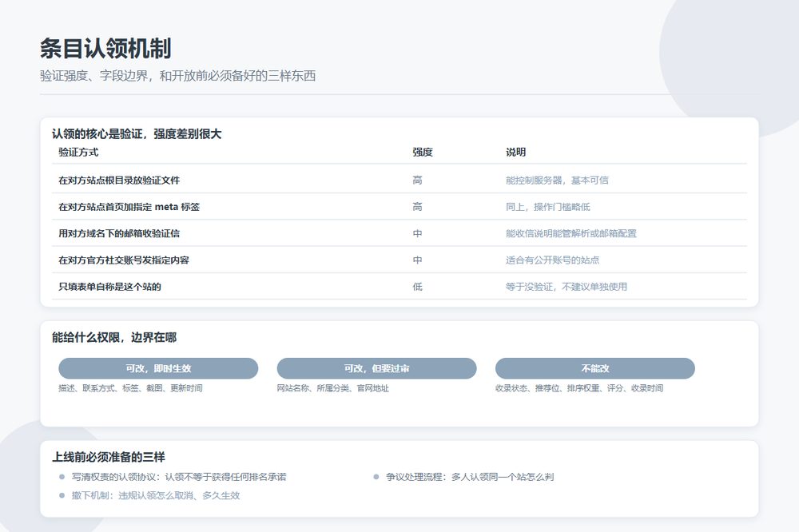Image resolution: width=799 pixels, height=532 pixels.
Task: Click 中 strength in 邮箱收验证信 row
Action: [x=417, y=233]
